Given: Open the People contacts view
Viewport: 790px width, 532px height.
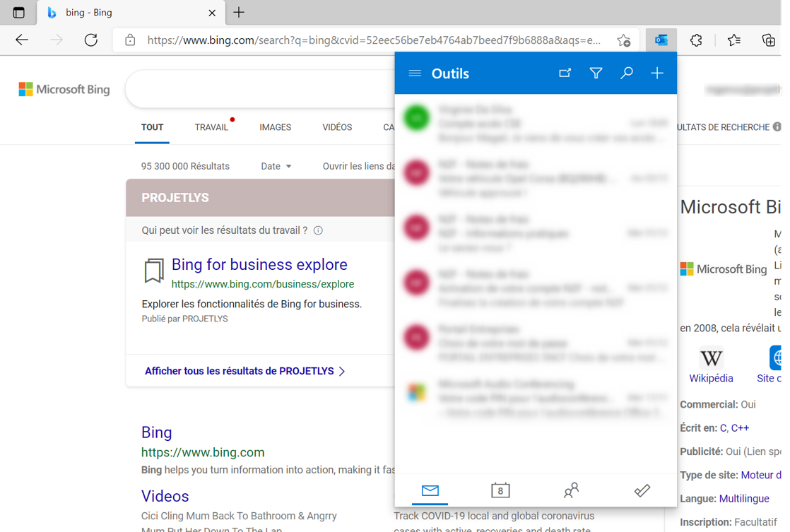Looking at the screenshot, I should pyautogui.click(x=571, y=490).
